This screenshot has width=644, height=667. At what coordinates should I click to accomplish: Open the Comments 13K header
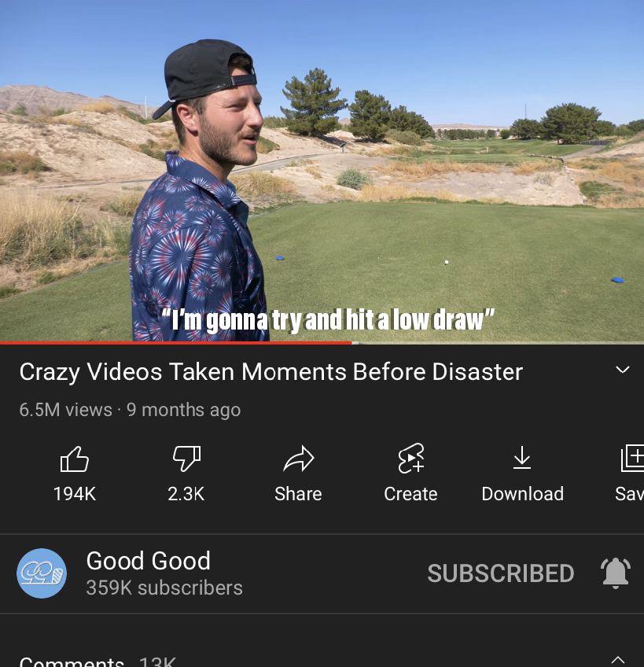click(x=98, y=661)
